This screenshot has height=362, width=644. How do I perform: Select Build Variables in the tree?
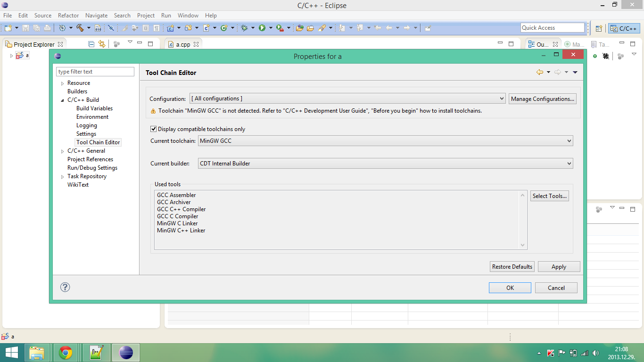[94, 108]
